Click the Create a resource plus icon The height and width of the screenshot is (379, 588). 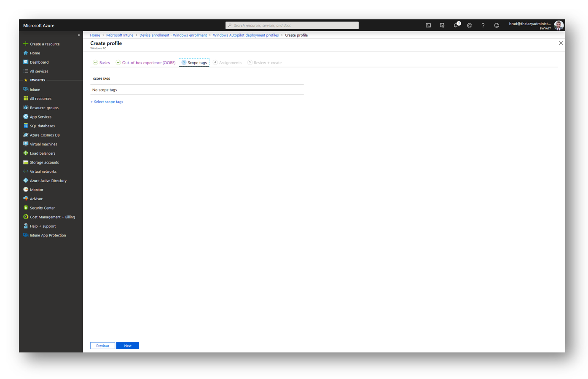click(26, 44)
